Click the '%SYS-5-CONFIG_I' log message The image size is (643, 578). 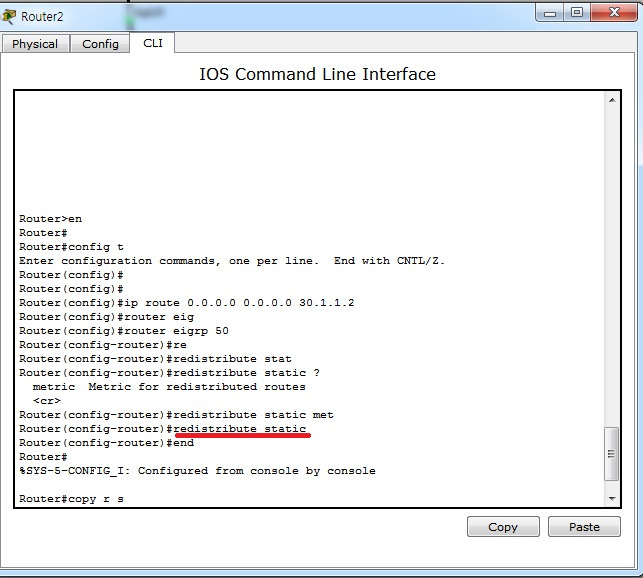197,471
